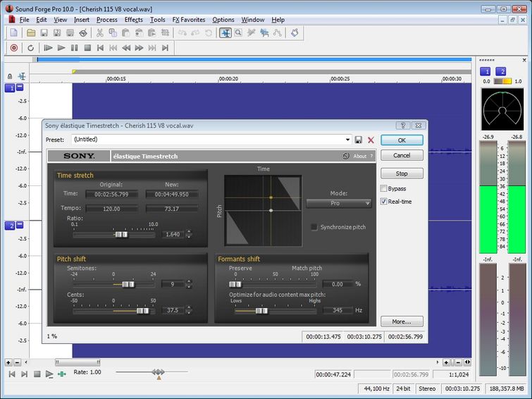Click the Redo arrow icon
Image resolution: width=532 pixels, height=399 pixels.
coord(195,33)
